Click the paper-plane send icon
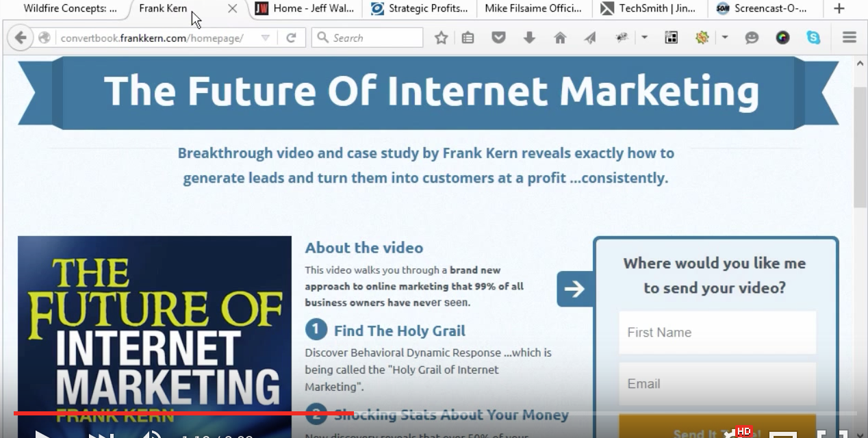Screen dimensions: 868x438 589,38
